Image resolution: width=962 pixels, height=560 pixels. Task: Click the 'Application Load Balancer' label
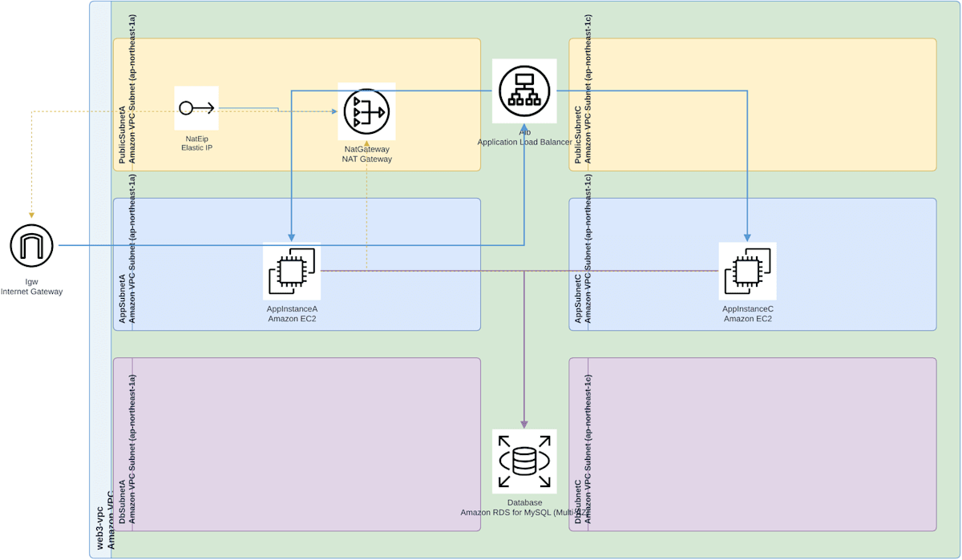tap(524, 137)
